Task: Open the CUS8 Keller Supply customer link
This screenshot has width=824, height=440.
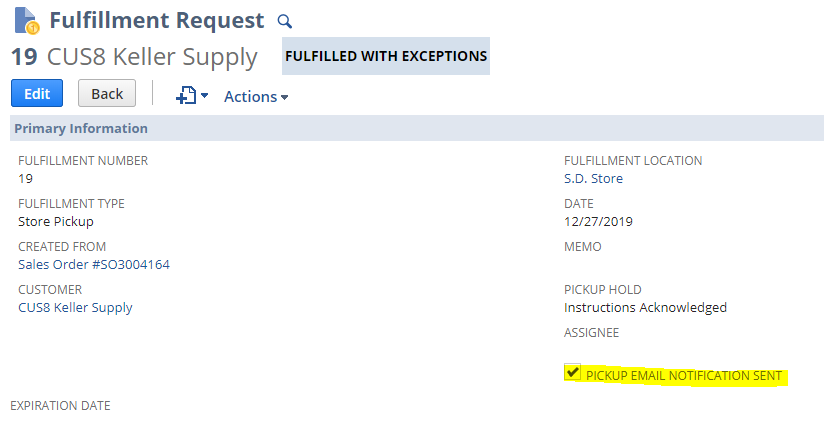Action: [75, 308]
